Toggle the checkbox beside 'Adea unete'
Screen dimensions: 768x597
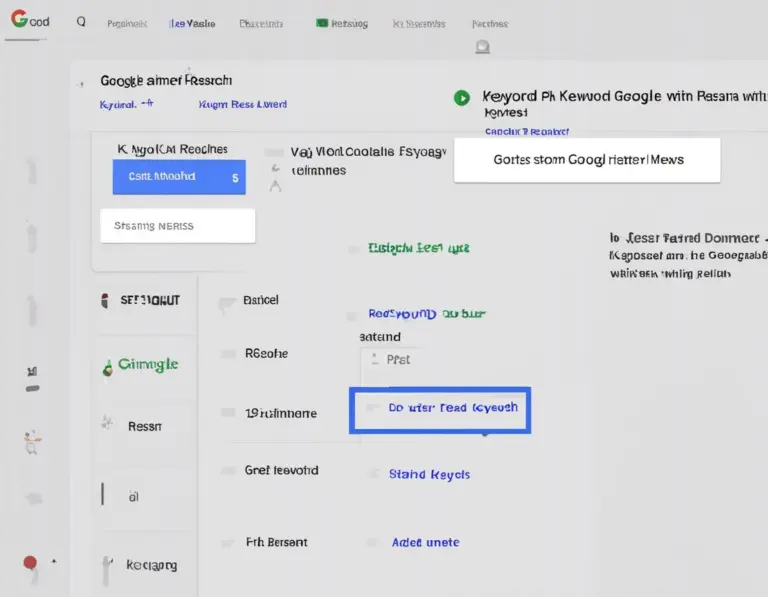372,542
